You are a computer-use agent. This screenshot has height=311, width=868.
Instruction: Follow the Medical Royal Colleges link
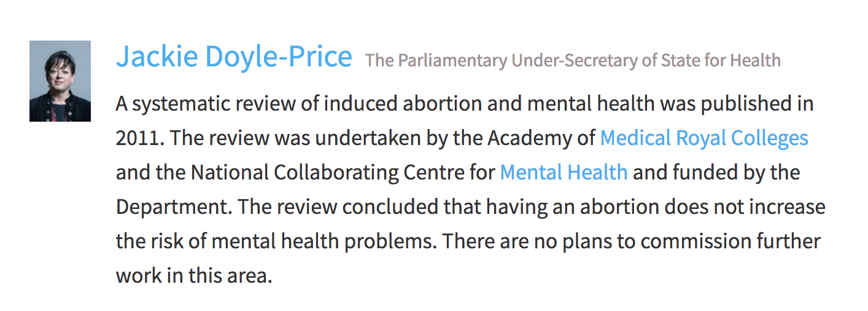point(704,138)
